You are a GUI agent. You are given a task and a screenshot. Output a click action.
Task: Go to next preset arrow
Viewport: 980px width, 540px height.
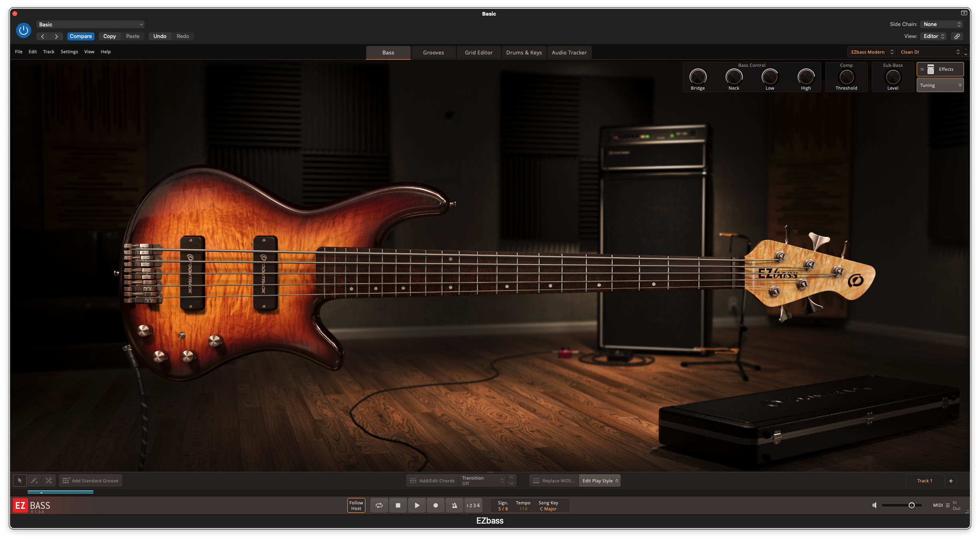56,36
